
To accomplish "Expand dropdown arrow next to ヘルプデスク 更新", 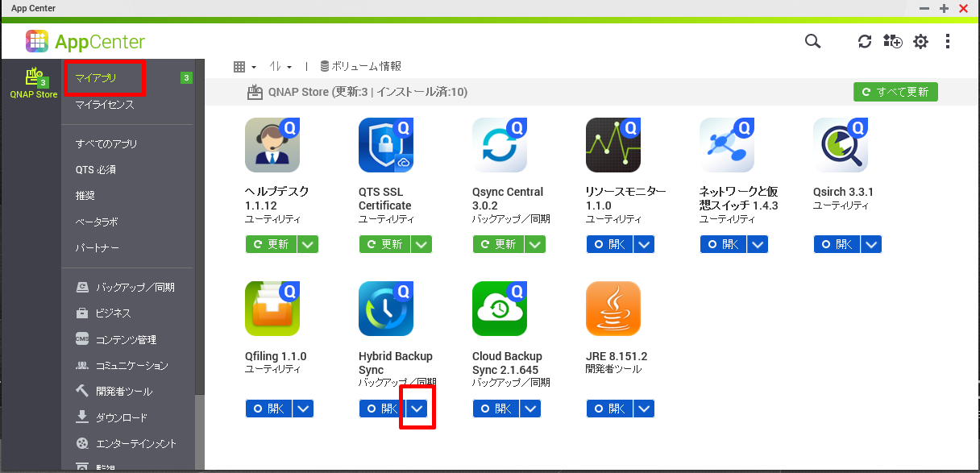I will click(308, 244).
